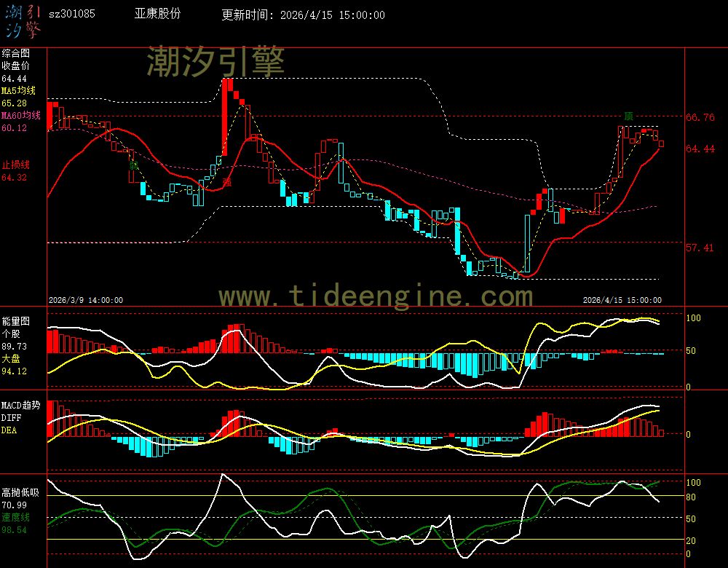This screenshot has height=568, width=728.
Task: Click the red 强 strong signal marker
Action: click(x=226, y=181)
